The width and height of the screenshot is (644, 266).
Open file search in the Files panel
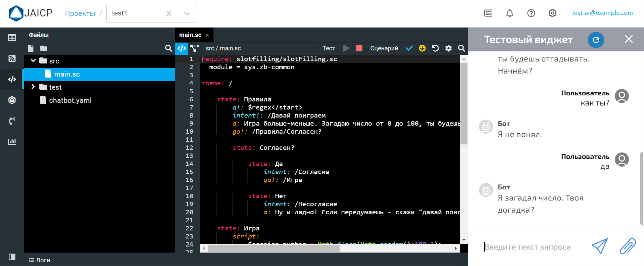click(168, 48)
